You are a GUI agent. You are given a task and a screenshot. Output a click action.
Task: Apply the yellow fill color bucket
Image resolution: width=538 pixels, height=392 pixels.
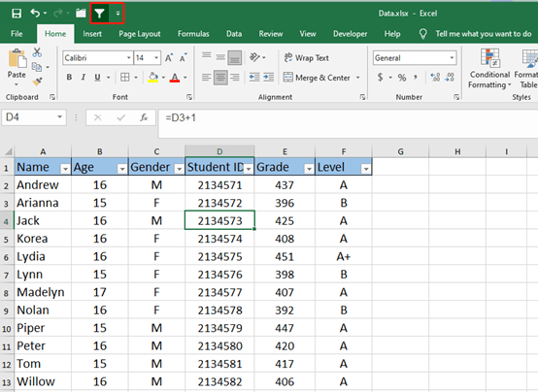pos(153,78)
